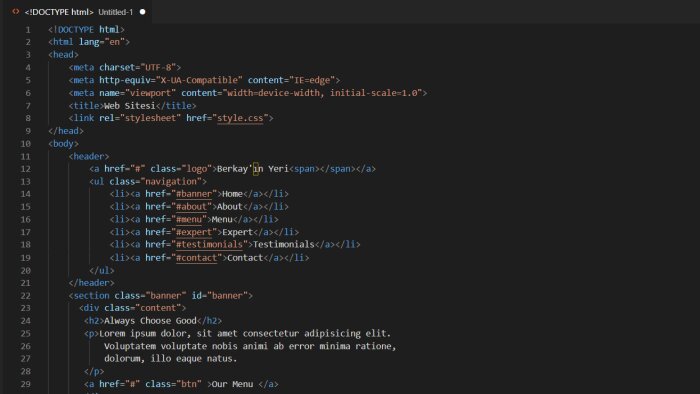Screen dimensions: 700x394
Task: Click "width=device-width, initial-scale=1.0" string
Action: (322, 93)
